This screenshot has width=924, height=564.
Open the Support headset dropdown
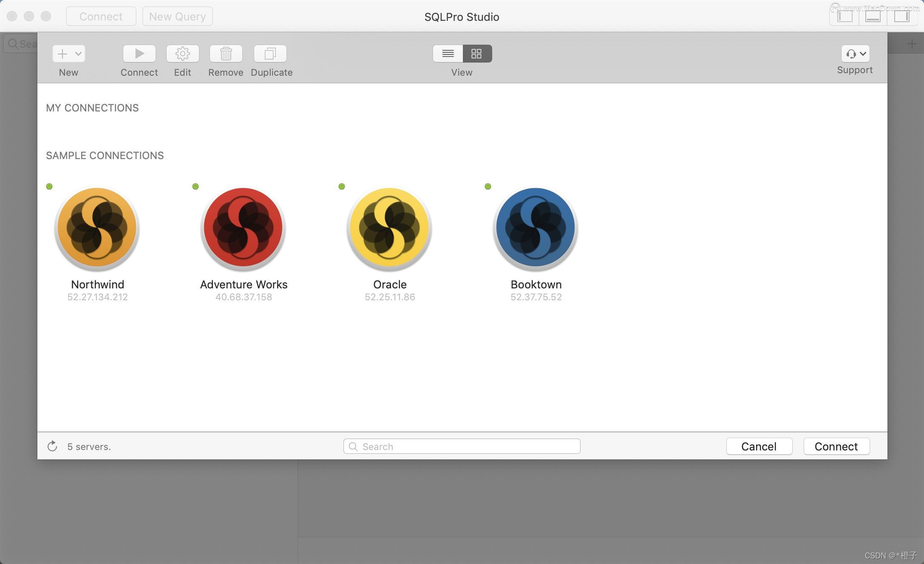click(855, 54)
